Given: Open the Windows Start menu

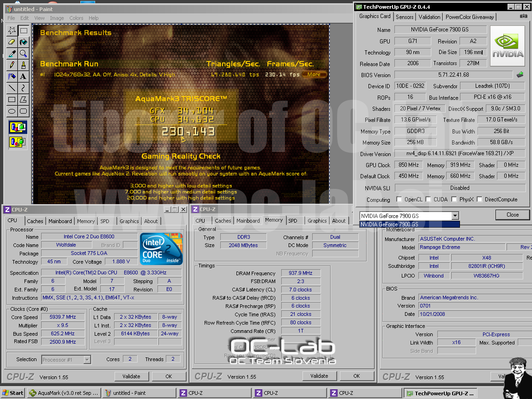Looking at the screenshot, I should 13,393.
